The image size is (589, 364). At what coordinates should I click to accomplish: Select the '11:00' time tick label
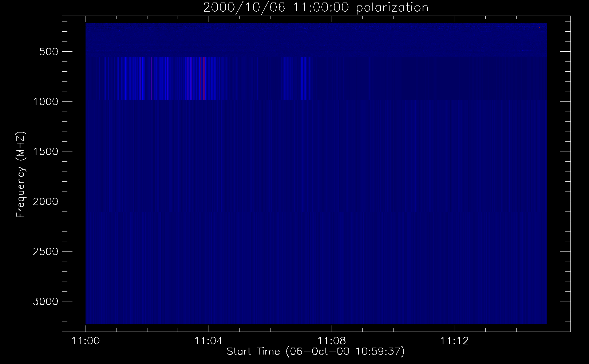pyautogui.click(x=86, y=341)
